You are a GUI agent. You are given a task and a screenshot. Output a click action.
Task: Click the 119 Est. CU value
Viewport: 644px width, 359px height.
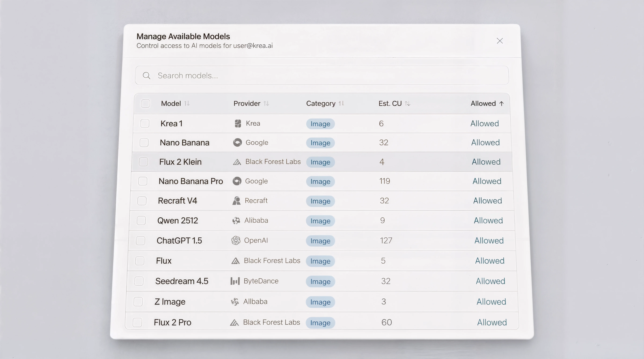pos(384,181)
